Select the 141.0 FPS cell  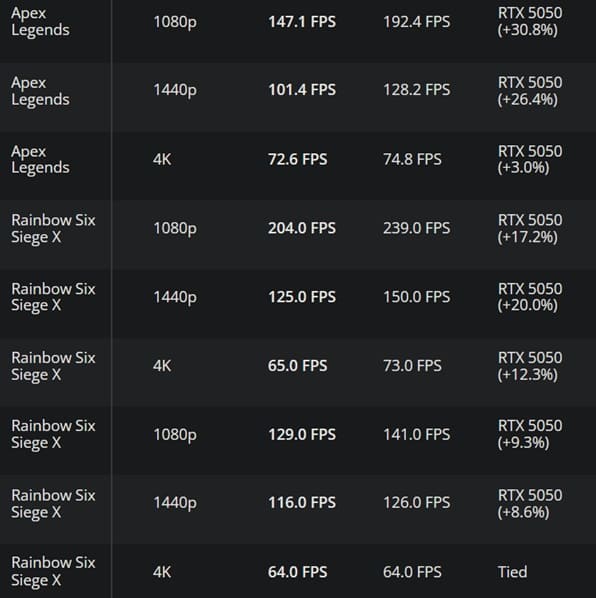[x=416, y=434]
